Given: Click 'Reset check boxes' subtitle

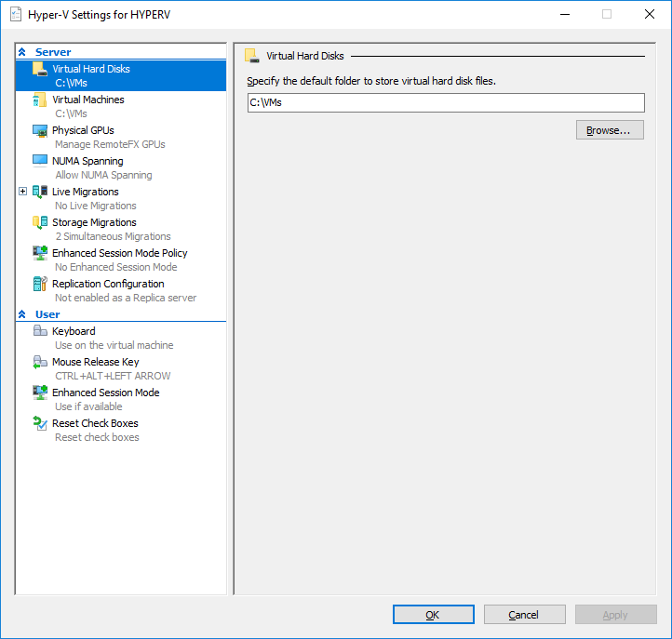Looking at the screenshot, I should click(97, 437).
